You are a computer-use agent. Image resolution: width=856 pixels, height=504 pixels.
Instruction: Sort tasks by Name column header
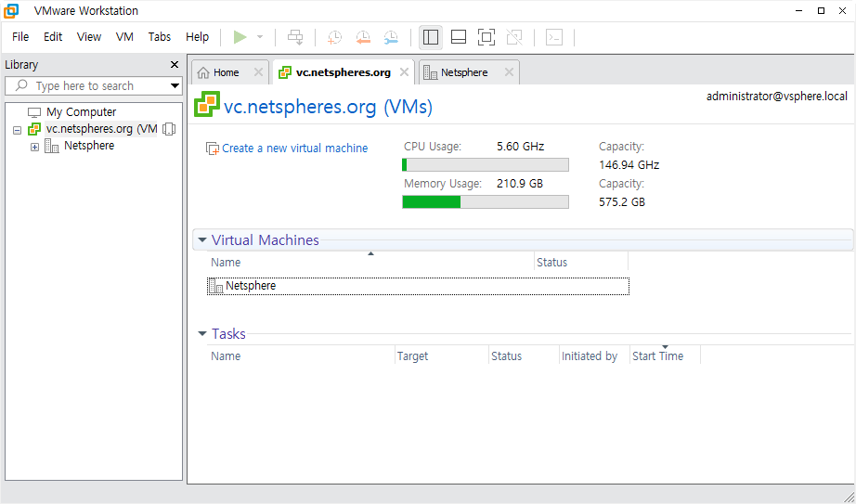coord(301,356)
